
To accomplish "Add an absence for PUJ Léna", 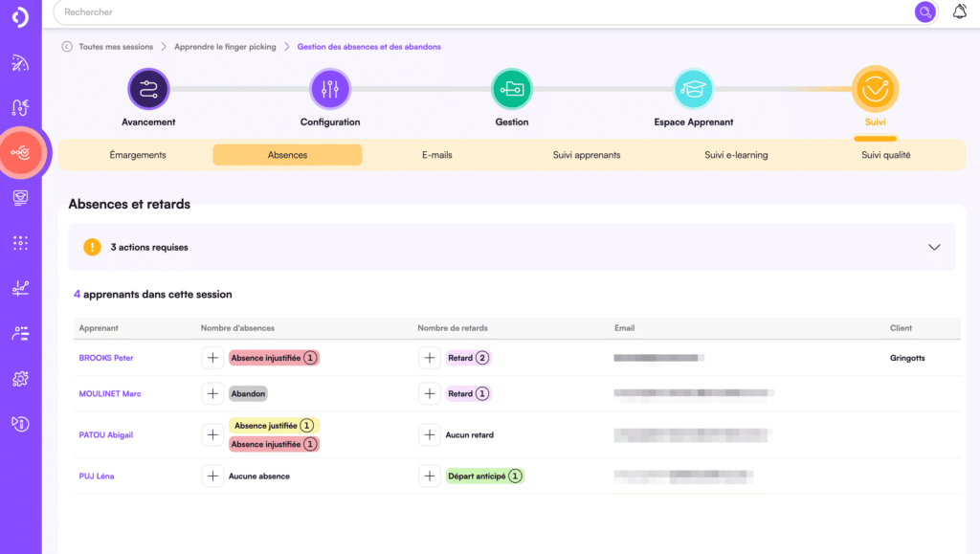I will click(212, 476).
